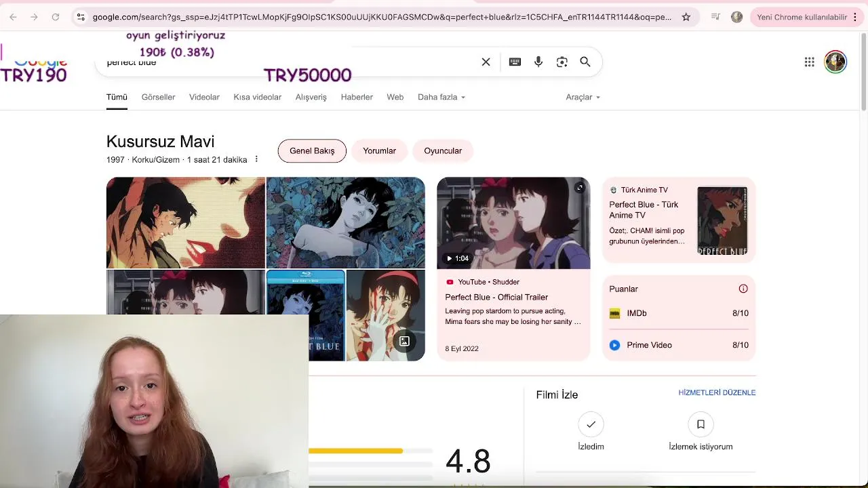
Task: Play the 1:04 trailer video
Action: coord(513,223)
